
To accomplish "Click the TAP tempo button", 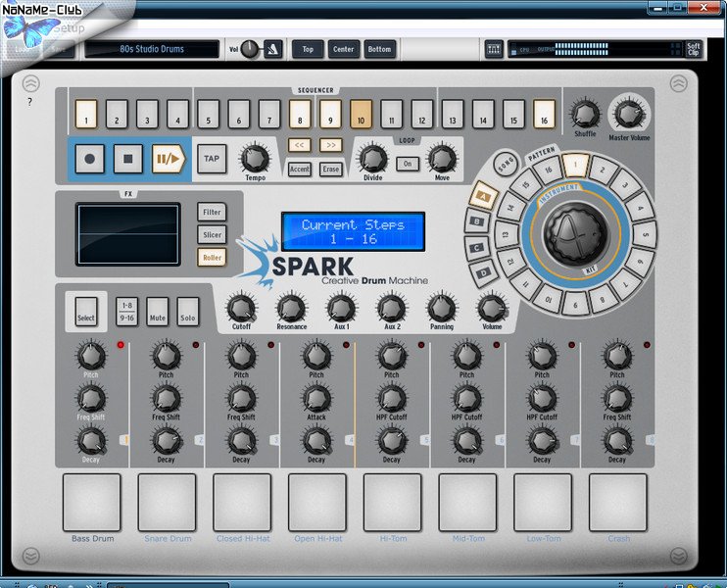I will (211, 159).
